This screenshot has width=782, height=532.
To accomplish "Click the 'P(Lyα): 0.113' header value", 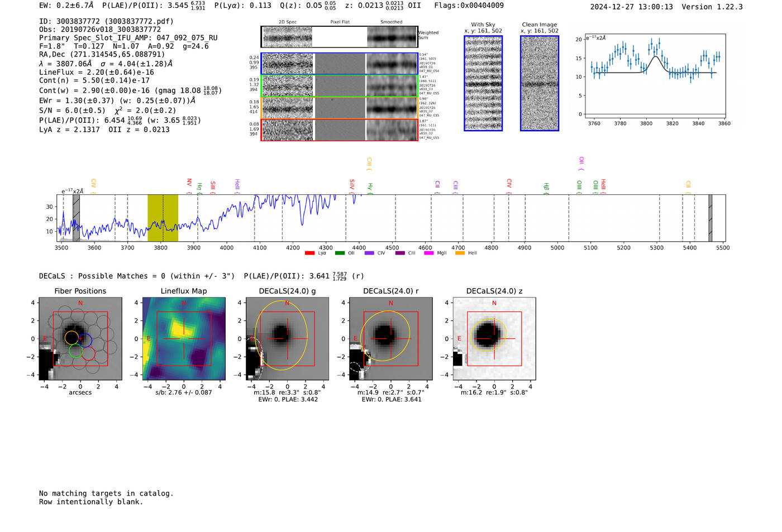I will coord(241,6).
